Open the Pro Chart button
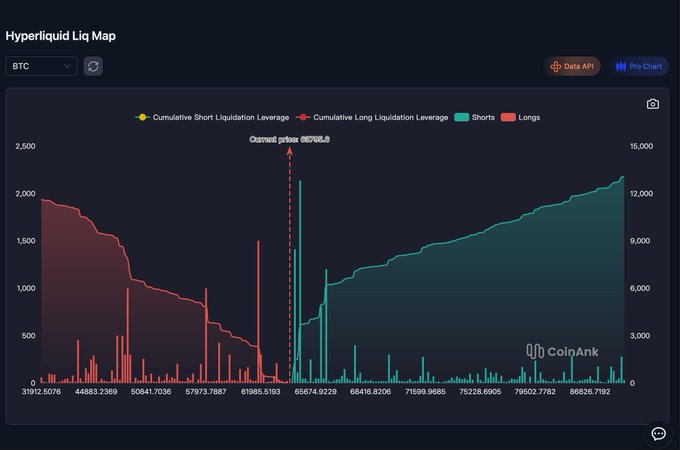 (x=639, y=66)
